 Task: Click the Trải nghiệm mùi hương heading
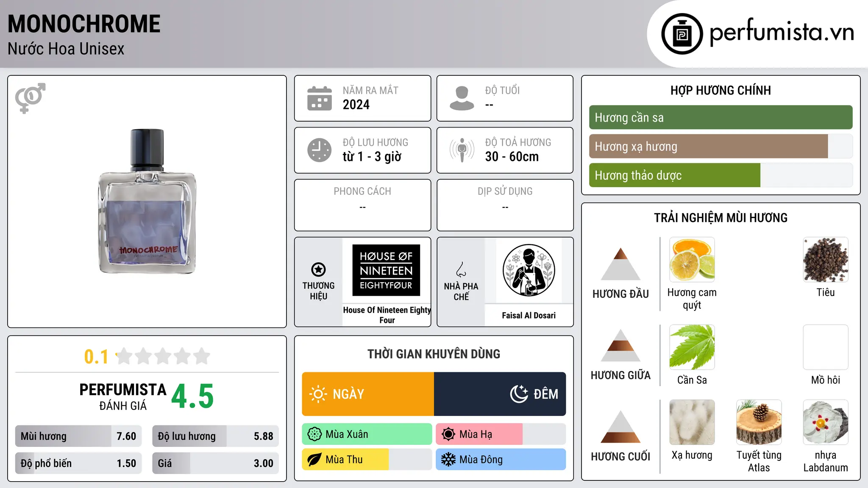(x=721, y=218)
